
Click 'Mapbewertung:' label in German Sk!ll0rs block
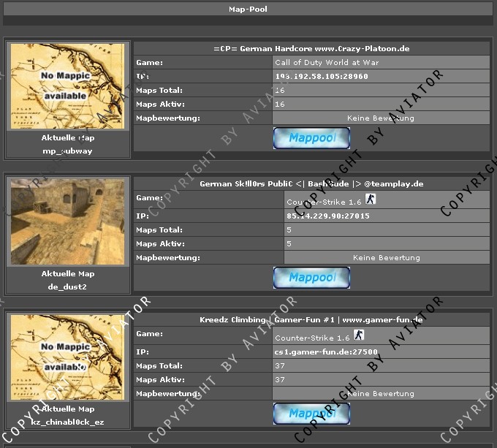(x=168, y=258)
